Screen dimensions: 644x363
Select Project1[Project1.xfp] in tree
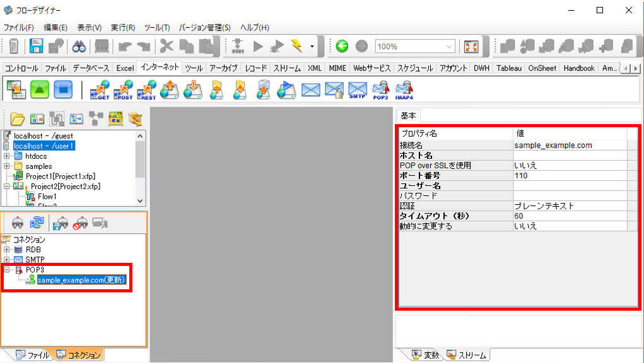coord(61,176)
